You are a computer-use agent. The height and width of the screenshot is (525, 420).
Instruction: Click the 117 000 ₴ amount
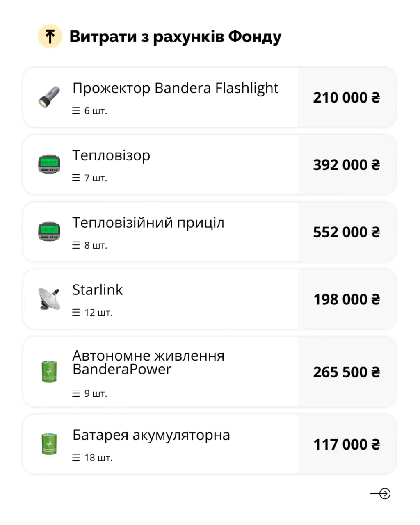[x=347, y=445]
